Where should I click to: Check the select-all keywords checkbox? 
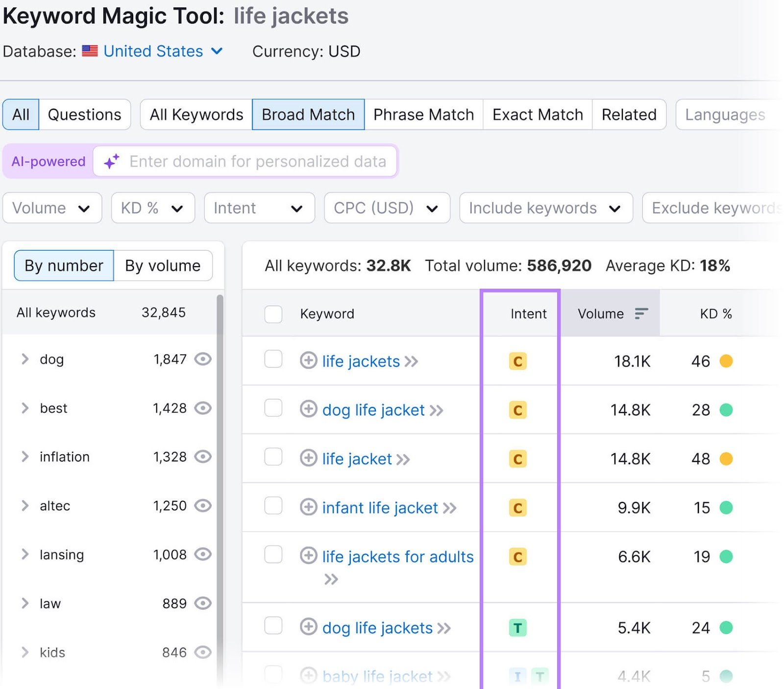[273, 314]
